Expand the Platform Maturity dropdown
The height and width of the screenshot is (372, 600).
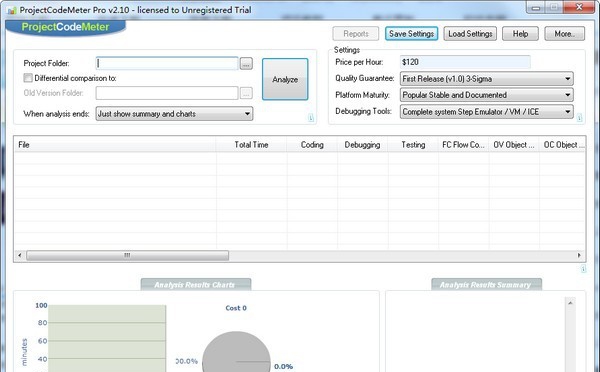(x=486, y=95)
